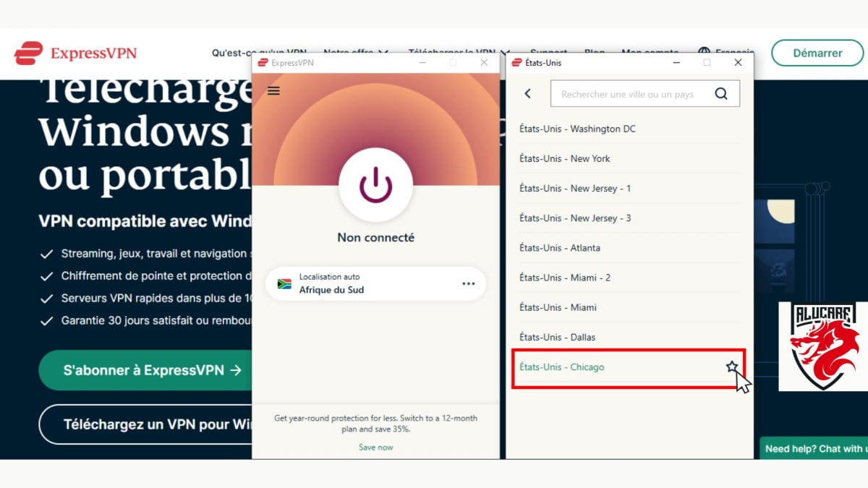The image size is (868, 488).
Task: Click the search magnifier icon
Action: point(721,93)
